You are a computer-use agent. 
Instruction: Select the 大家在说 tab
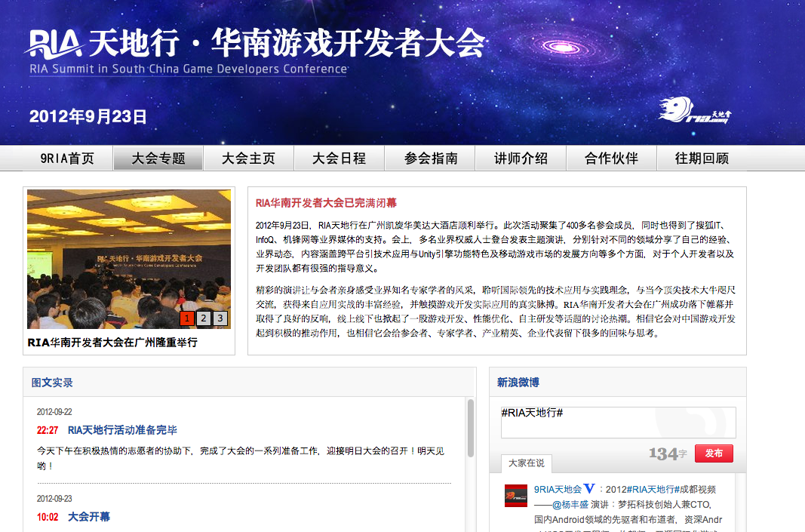tap(526, 463)
